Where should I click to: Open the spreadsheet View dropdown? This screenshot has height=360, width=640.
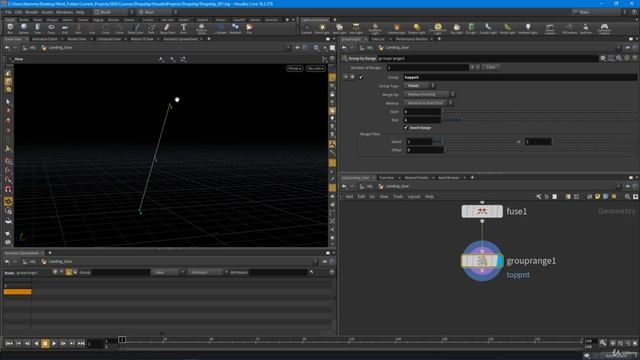pos(168,272)
